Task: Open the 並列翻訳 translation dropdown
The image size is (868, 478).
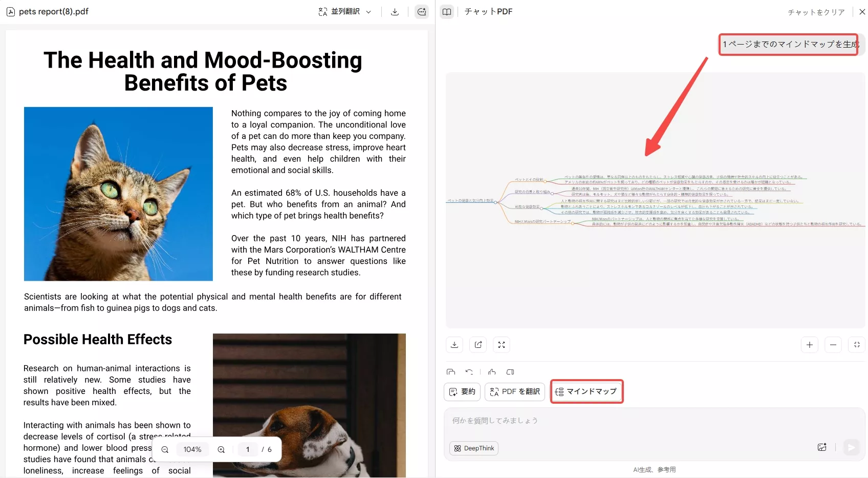Action: tap(344, 11)
